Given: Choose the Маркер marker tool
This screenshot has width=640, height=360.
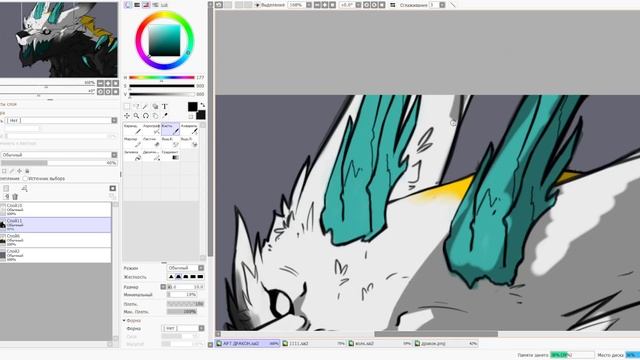Looking at the screenshot, I should click(133, 142).
